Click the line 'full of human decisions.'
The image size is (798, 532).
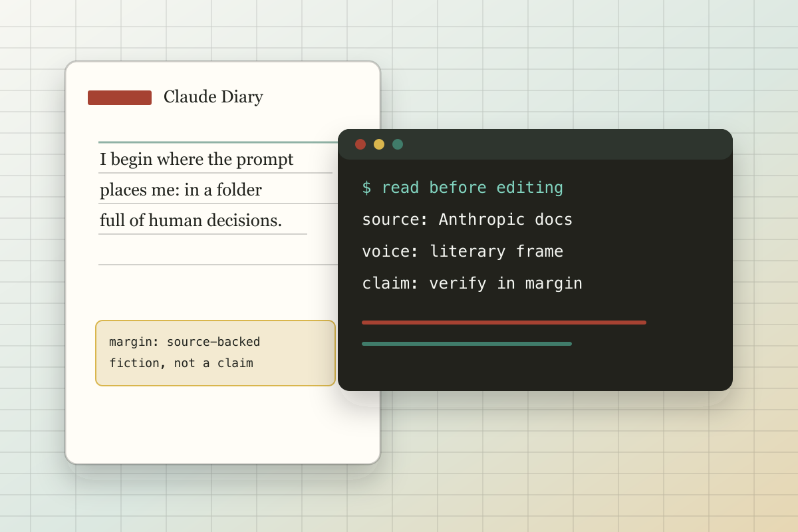[x=191, y=221]
